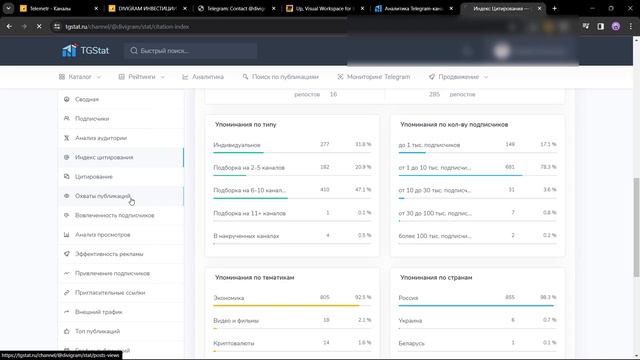The image size is (640, 360).
Task: Select the Топ публикаций thumbs-up icon
Action: tap(67, 331)
